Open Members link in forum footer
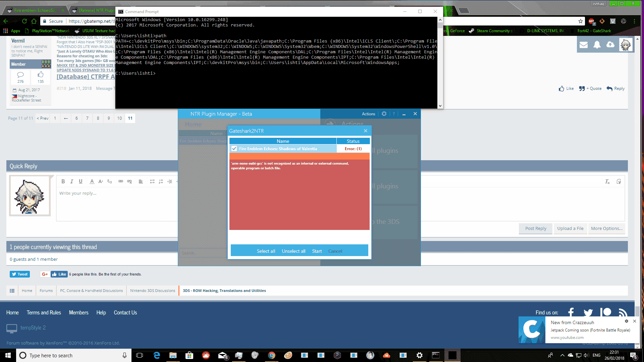This screenshot has width=644, height=362. [x=78, y=313]
